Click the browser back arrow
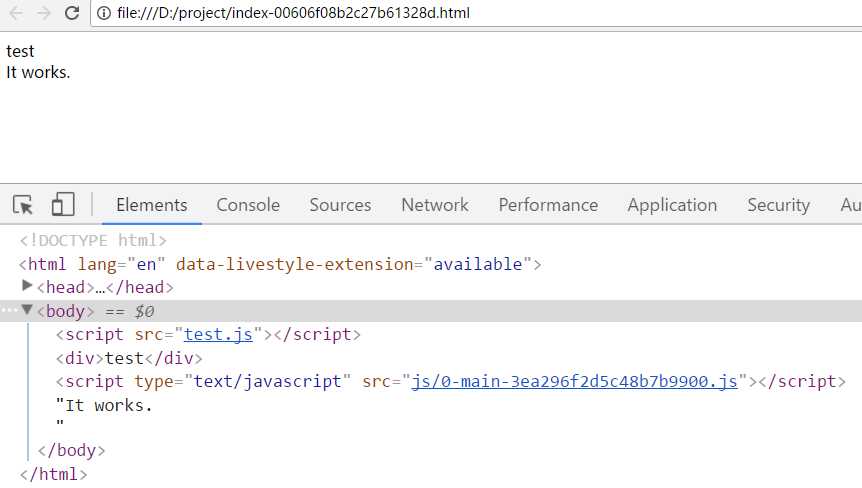The height and width of the screenshot is (488, 862). tap(17, 13)
